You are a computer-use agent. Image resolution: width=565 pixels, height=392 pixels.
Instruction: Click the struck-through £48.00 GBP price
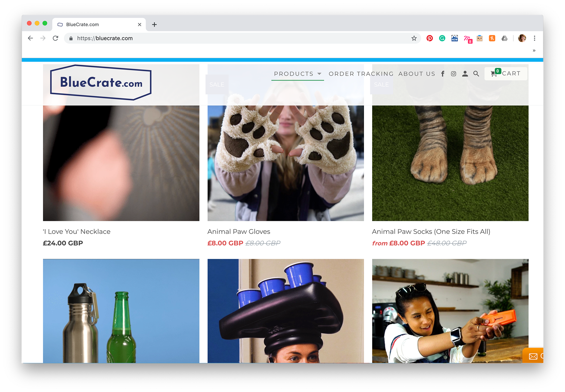pyautogui.click(x=447, y=243)
